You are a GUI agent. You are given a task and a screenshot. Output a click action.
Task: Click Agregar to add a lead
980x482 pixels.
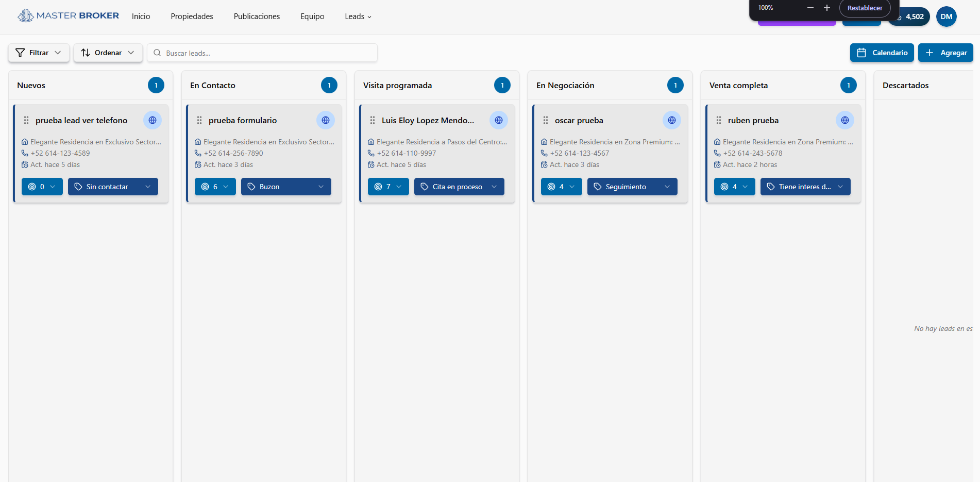(x=945, y=53)
